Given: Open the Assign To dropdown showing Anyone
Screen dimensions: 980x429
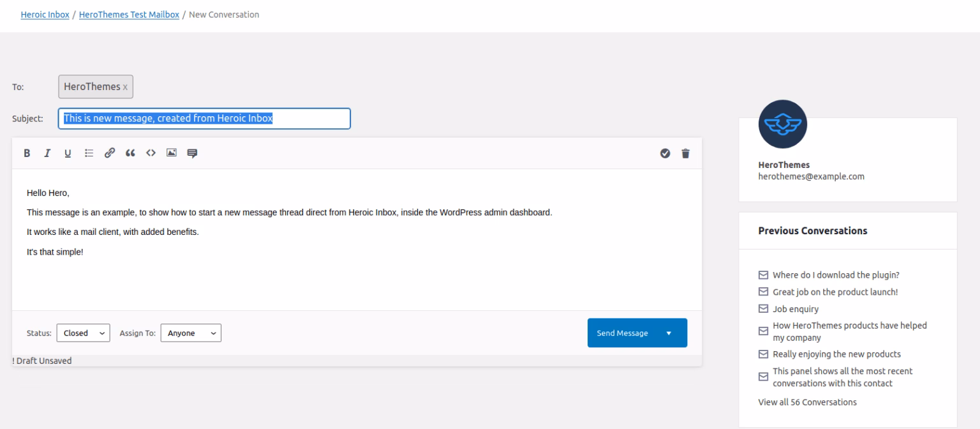Looking at the screenshot, I should click(x=191, y=333).
